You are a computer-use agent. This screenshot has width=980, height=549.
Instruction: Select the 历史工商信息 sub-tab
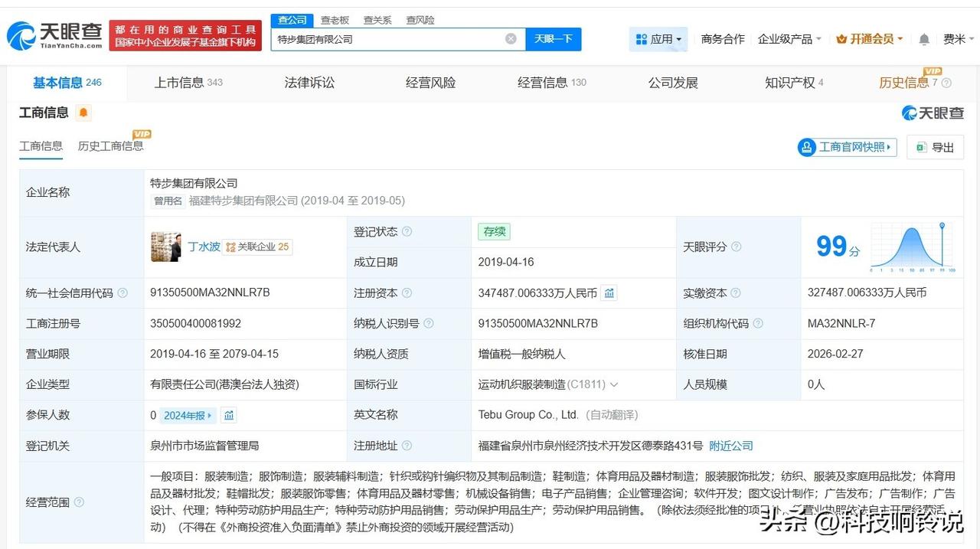point(110,146)
